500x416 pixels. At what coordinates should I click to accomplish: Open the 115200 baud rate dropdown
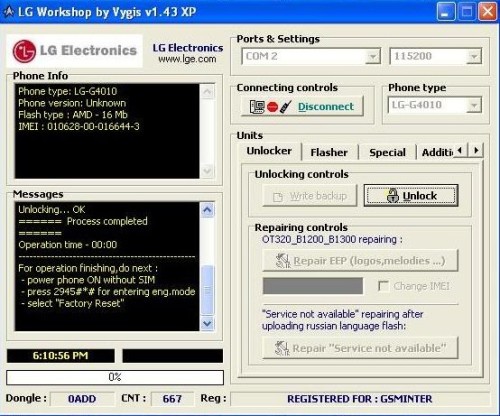pos(474,57)
